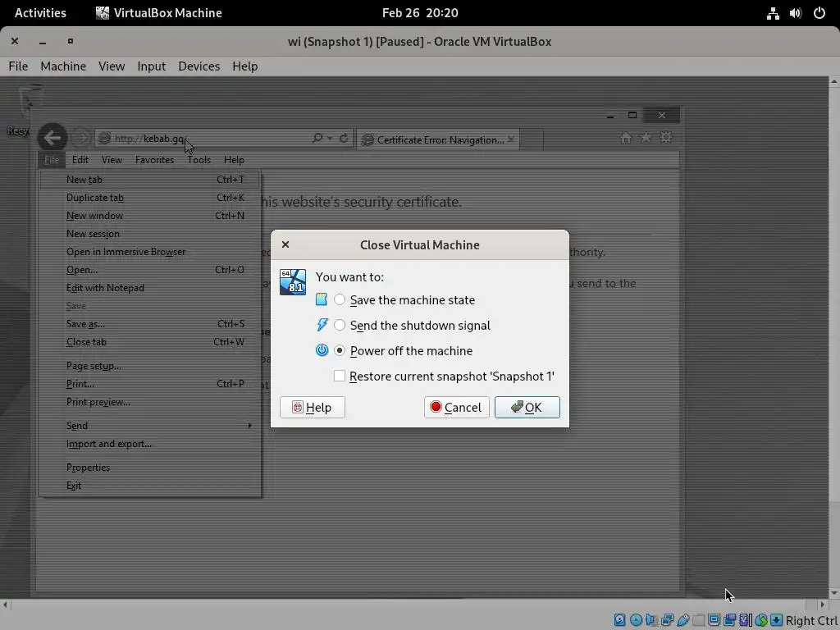
Task: Click the guest browser favorites star icon
Action: pyautogui.click(x=646, y=138)
